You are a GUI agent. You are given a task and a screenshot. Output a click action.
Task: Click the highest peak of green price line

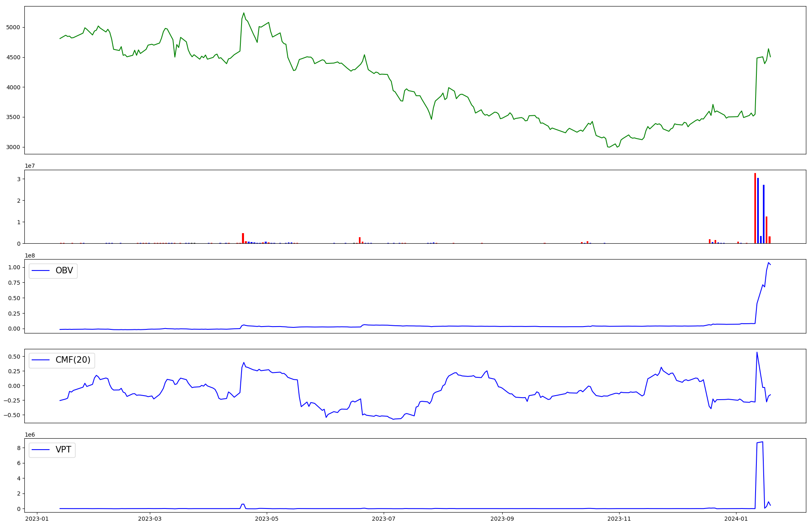244,13
